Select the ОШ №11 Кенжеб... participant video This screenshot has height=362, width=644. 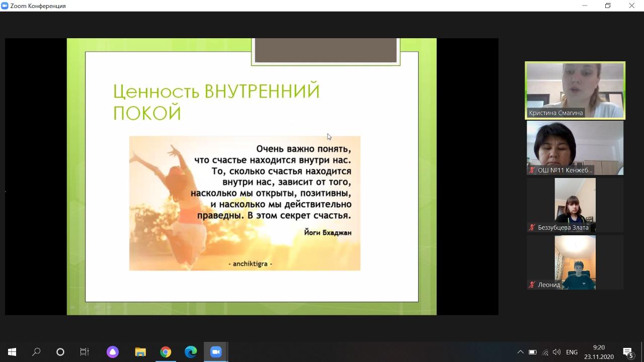tap(575, 147)
